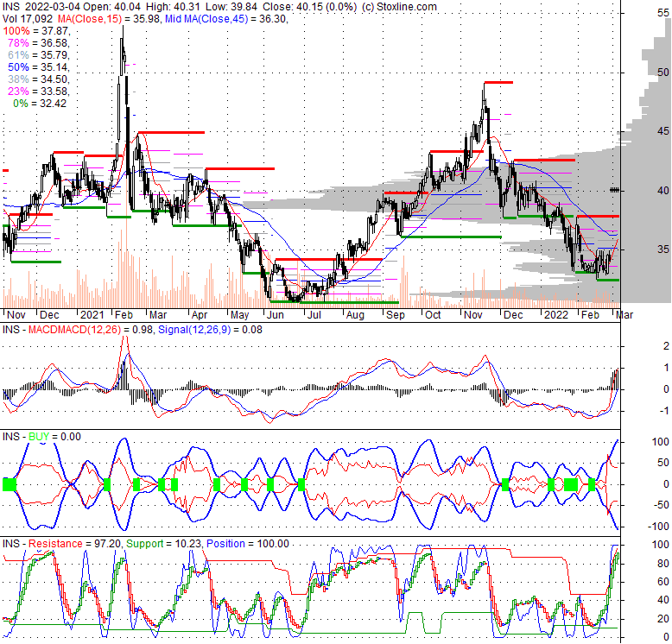
Task: Click the 2 tick on MACD axis
Action: point(666,346)
